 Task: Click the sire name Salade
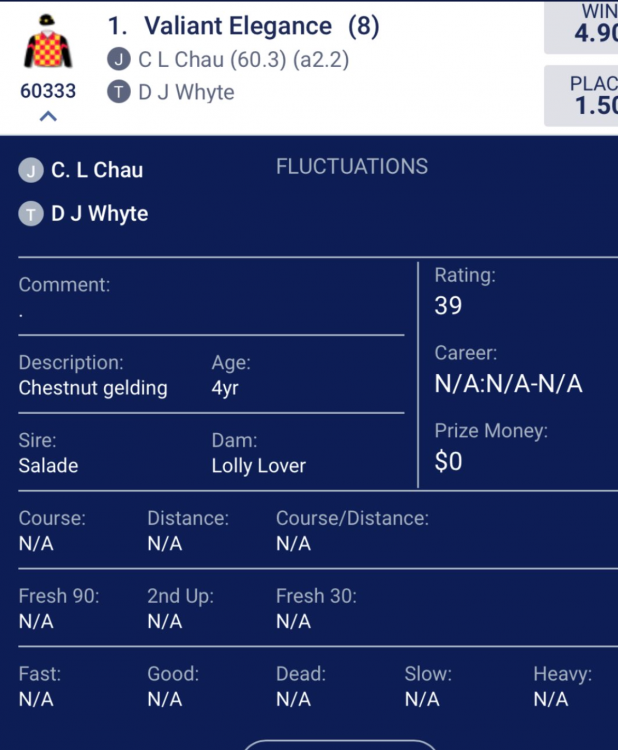point(48,466)
